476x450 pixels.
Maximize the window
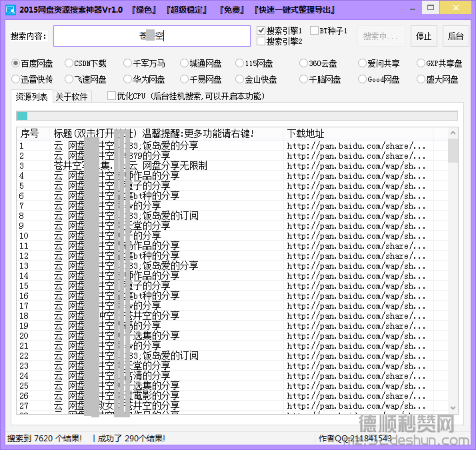[430, 7]
